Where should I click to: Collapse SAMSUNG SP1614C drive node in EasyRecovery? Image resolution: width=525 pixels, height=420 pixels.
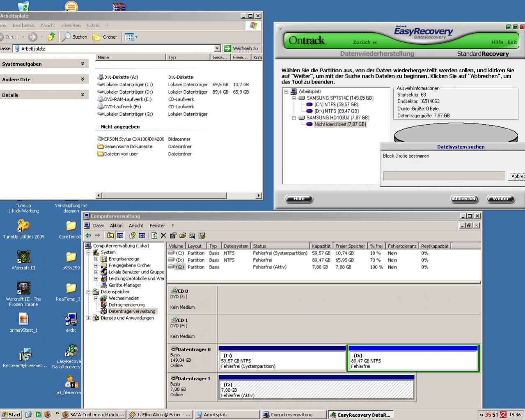click(x=294, y=98)
